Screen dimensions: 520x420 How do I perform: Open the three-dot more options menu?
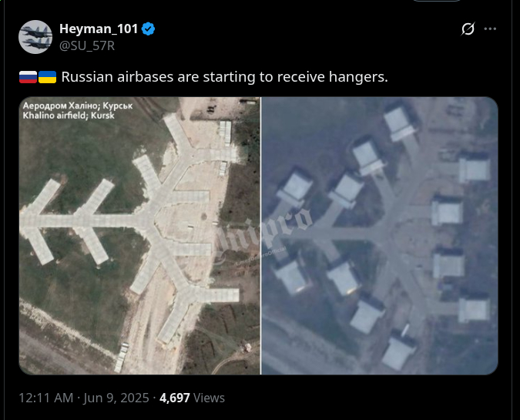coord(490,29)
